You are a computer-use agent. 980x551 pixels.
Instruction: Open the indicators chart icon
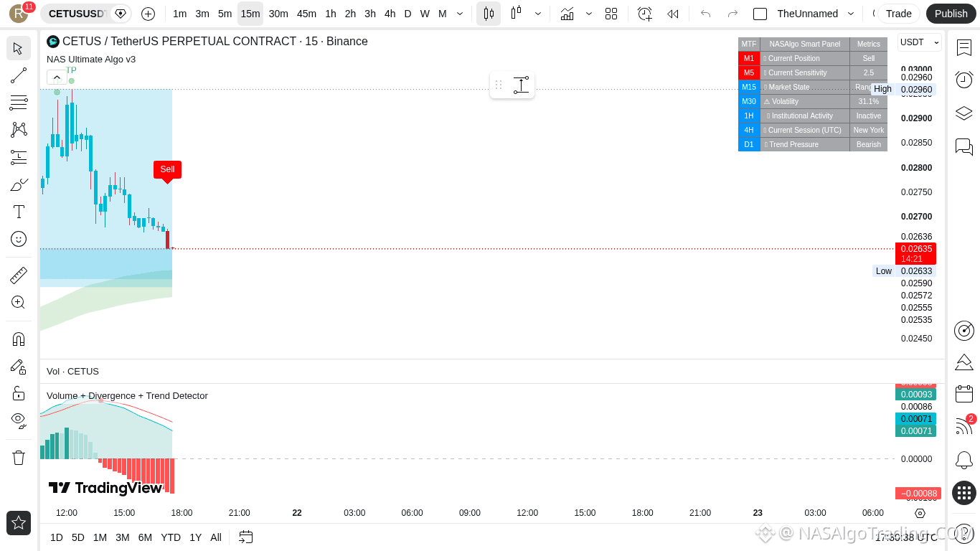click(x=567, y=14)
